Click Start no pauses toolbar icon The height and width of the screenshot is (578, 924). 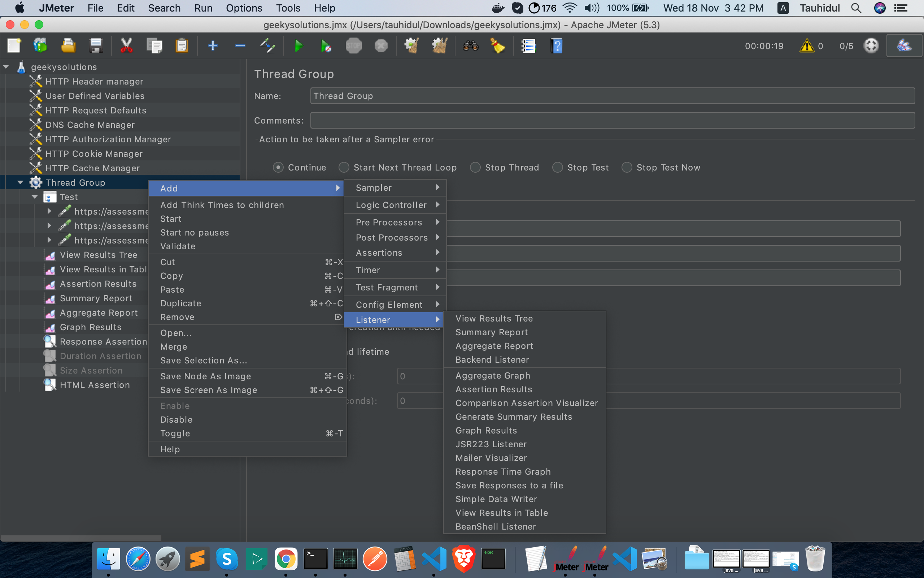click(325, 46)
